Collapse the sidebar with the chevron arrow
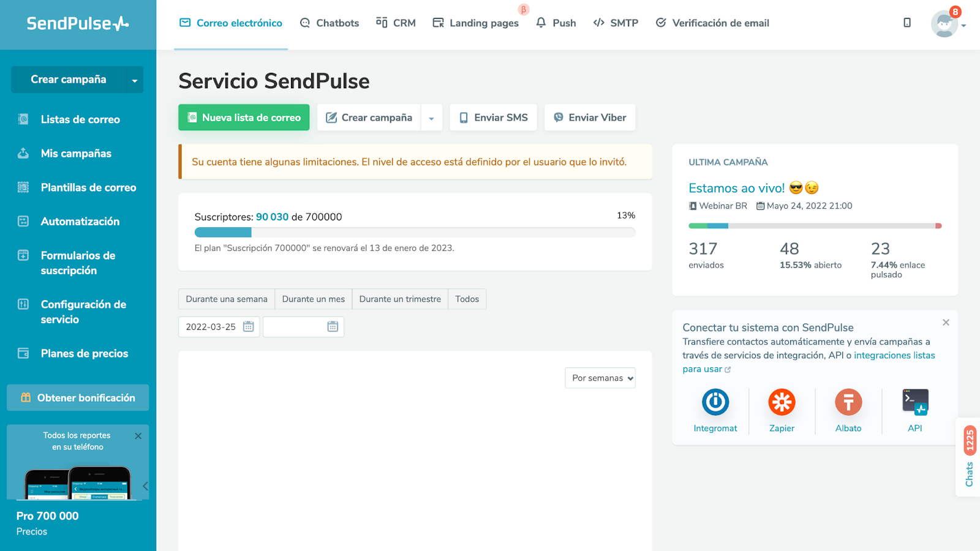 pyautogui.click(x=145, y=486)
